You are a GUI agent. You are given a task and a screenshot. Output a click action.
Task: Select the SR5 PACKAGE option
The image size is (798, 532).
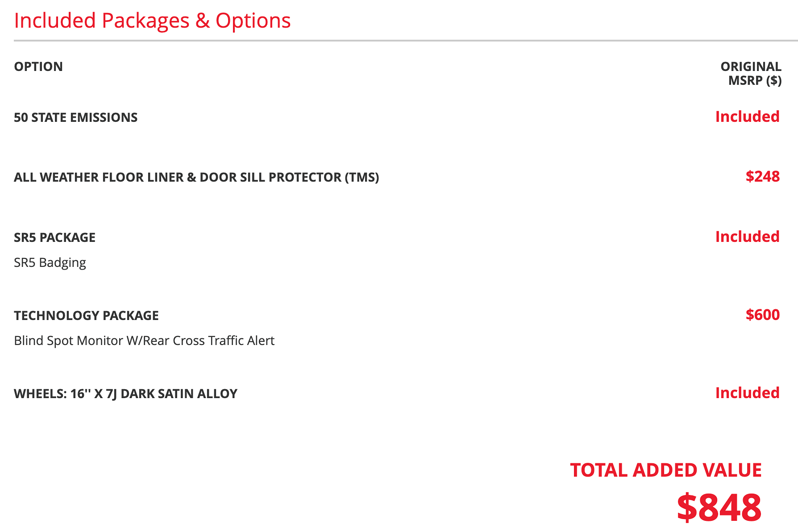[54, 237]
